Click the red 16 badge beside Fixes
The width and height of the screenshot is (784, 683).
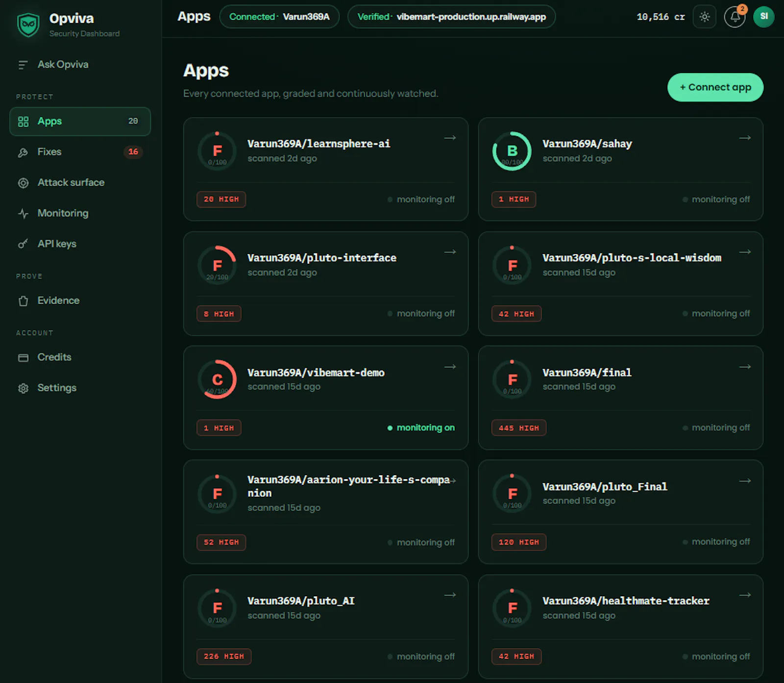pos(133,152)
